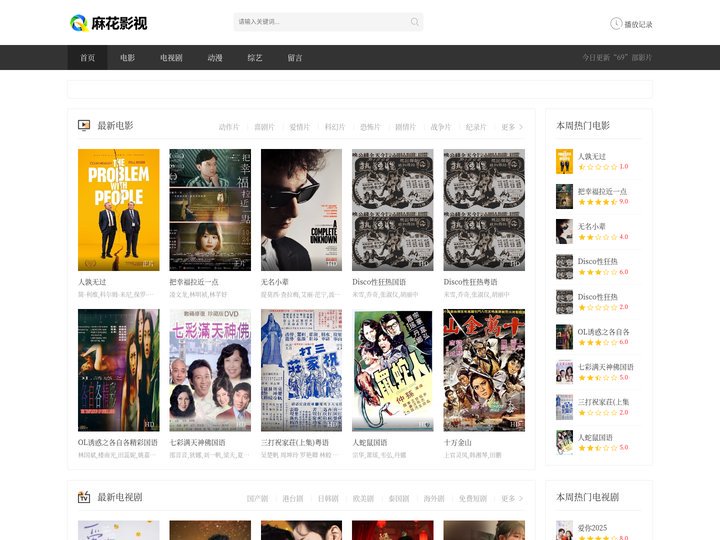Open 七彩满天神佛 movie poster

pos(210,370)
